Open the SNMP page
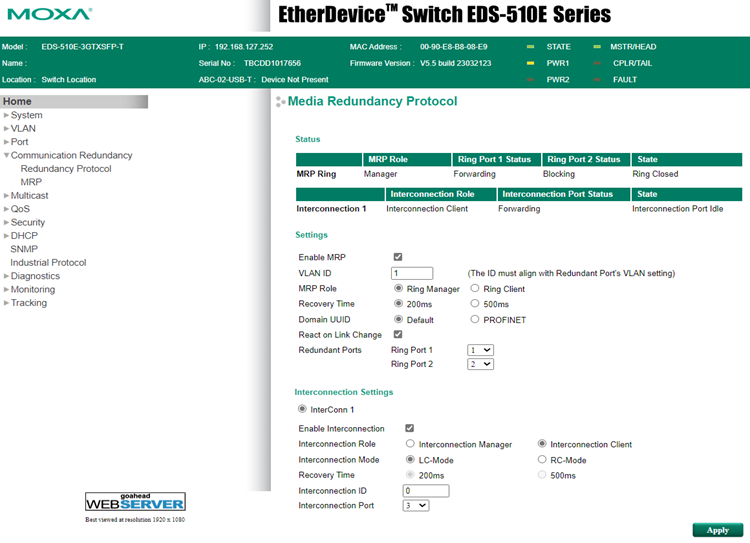The image size is (750, 543). pos(24,249)
